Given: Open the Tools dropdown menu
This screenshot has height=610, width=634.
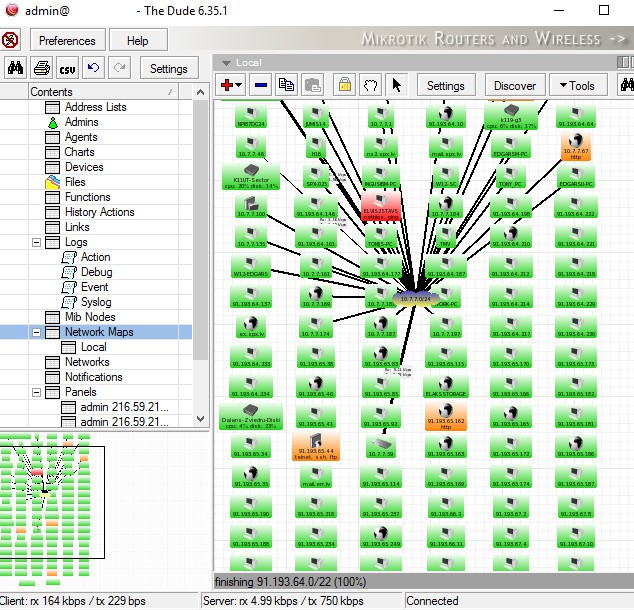Looking at the screenshot, I should click(578, 85).
